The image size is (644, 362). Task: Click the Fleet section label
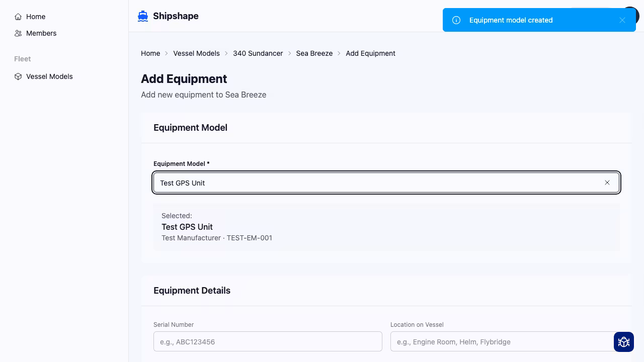22,59
